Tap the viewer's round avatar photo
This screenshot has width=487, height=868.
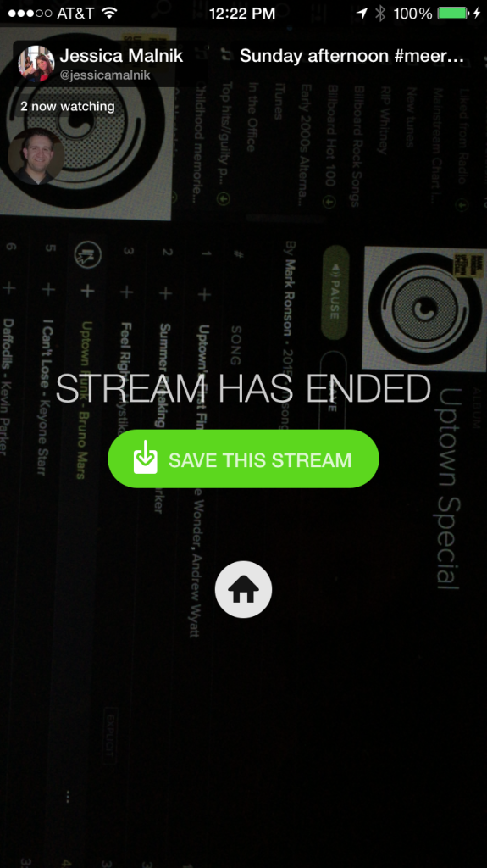(x=36, y=157)
